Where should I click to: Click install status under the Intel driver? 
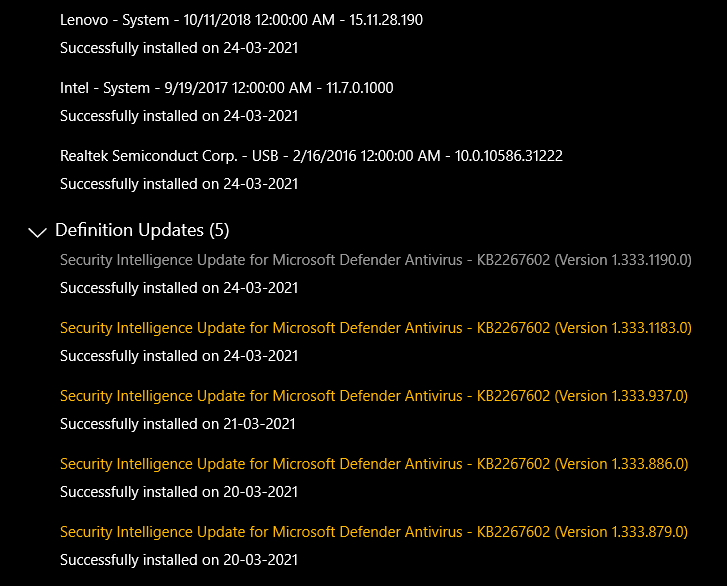pos(179,116)
